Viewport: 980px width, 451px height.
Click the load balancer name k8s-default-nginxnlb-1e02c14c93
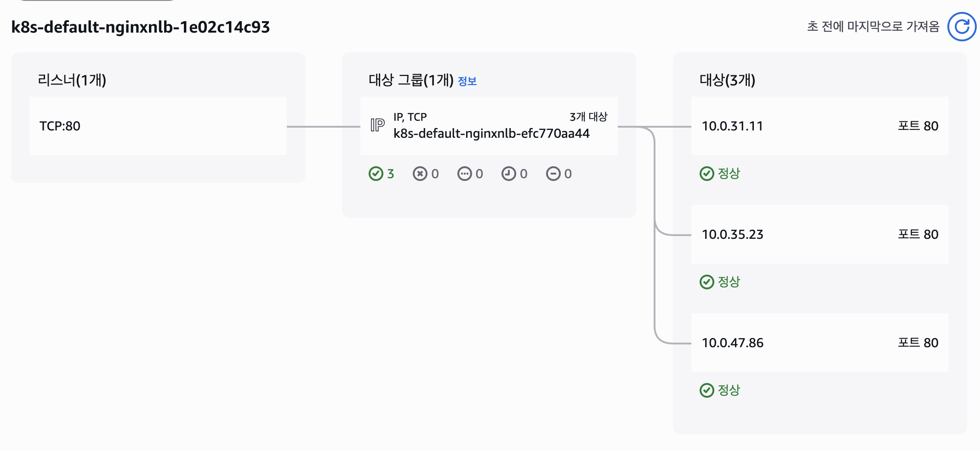pyautogui.click(x=140, y=27)
